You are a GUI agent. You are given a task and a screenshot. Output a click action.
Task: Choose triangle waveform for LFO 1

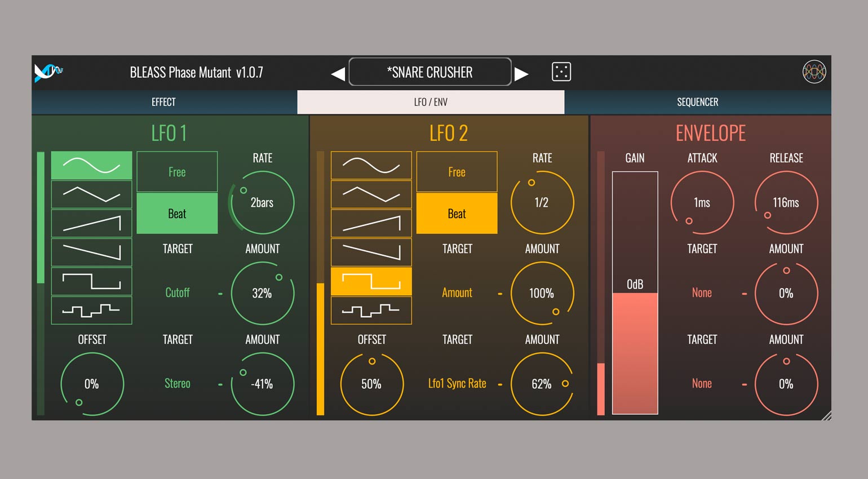pos(91,194)
